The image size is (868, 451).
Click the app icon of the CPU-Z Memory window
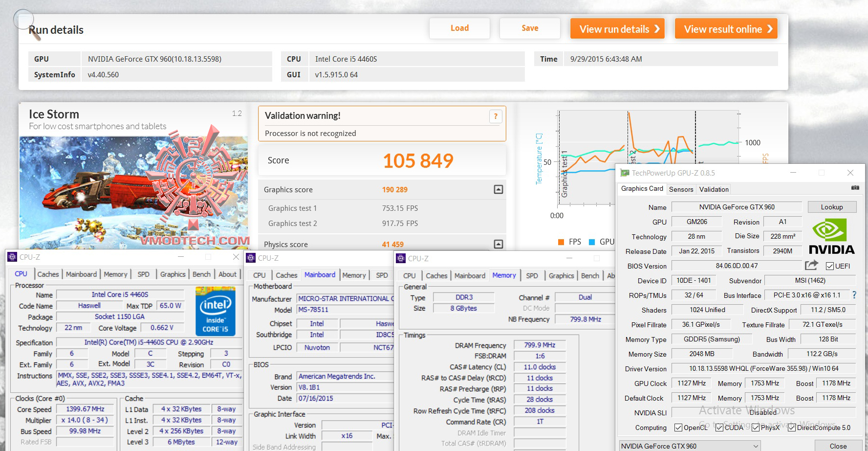click(x=401, y=258)
